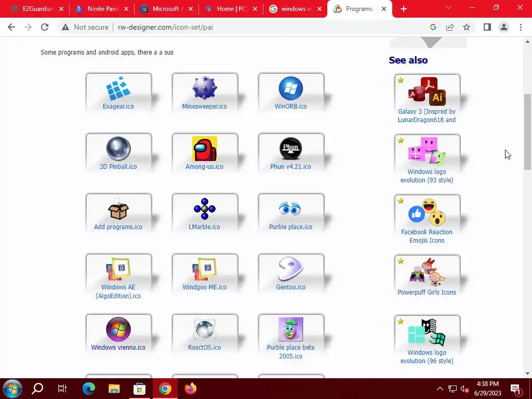Viewport: 532px width, 399px height.
Task: Launch Firefox from the taskbar
Action: [x=191, y=389]
